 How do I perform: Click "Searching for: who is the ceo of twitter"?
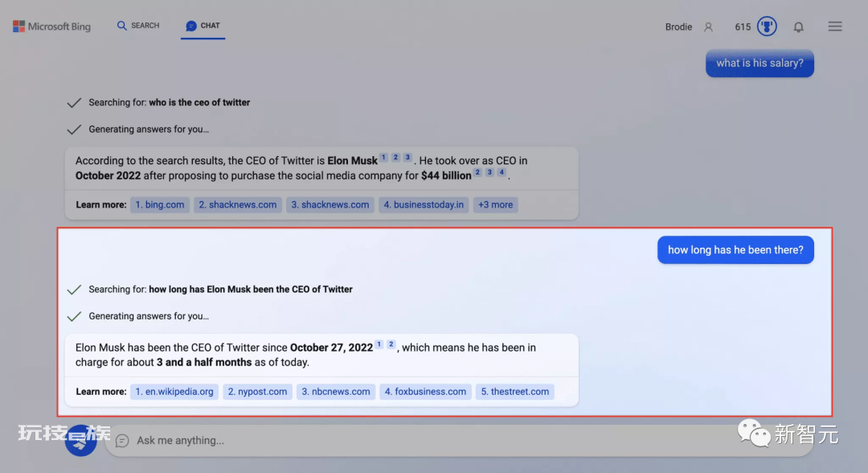[x=169, y=102]
